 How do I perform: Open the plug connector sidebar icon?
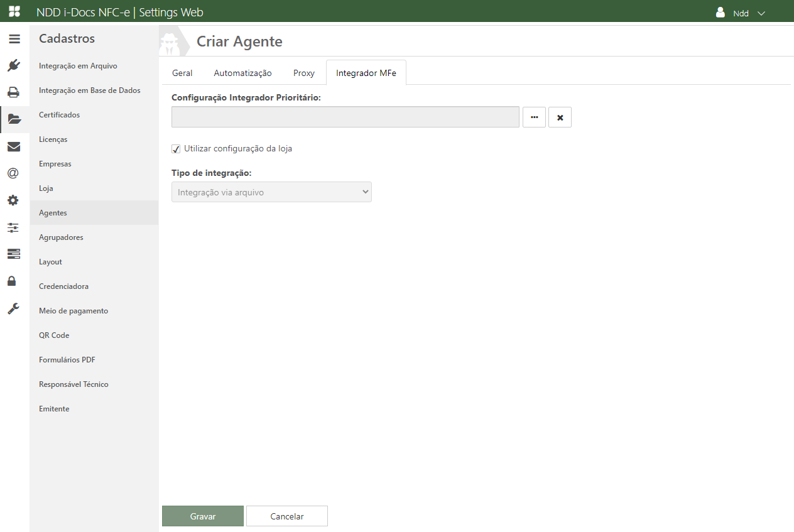coord(14,65)
